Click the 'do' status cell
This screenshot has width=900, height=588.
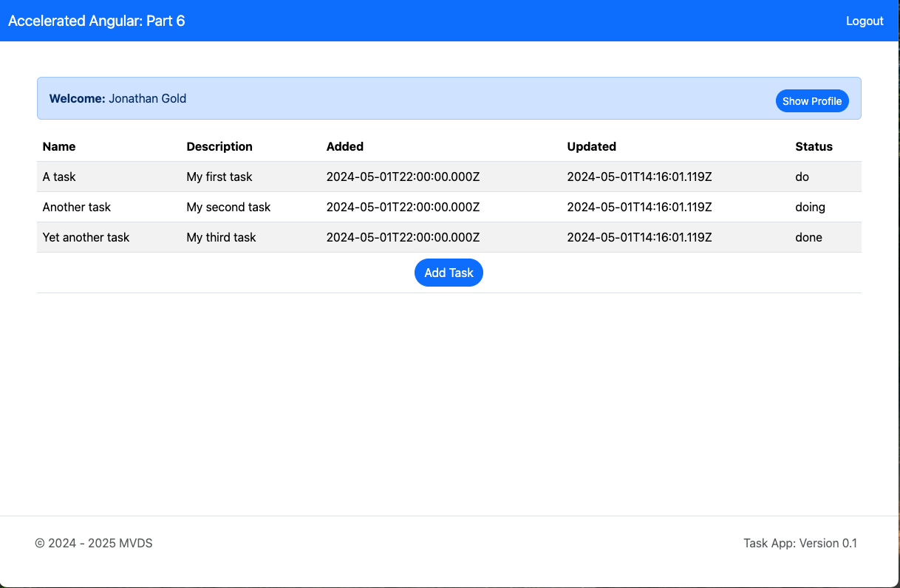click(x=802, y=177)
